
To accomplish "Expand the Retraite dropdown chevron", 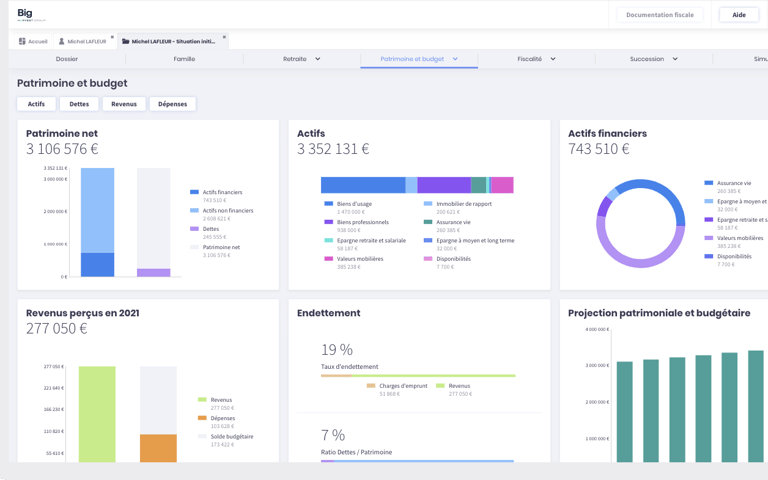I will click(x=317, y=59).
